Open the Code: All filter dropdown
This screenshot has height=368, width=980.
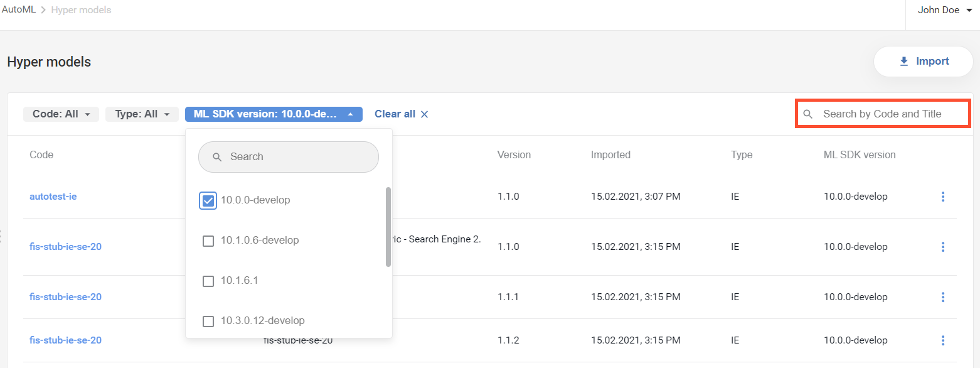(61, 114)
